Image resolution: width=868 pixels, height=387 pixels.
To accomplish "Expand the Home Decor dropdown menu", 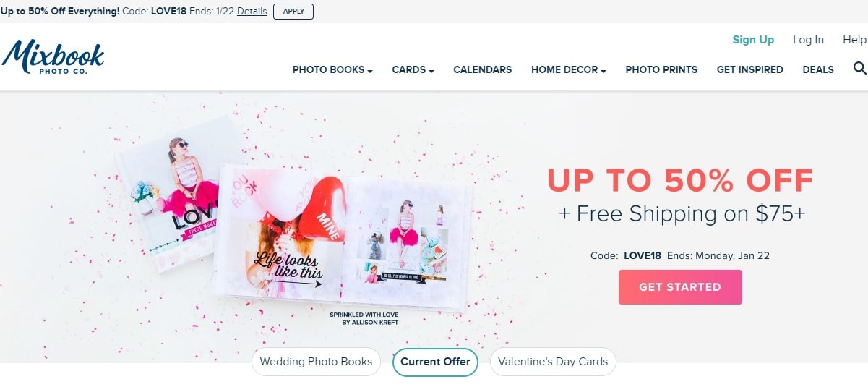I will click(568, 70).
